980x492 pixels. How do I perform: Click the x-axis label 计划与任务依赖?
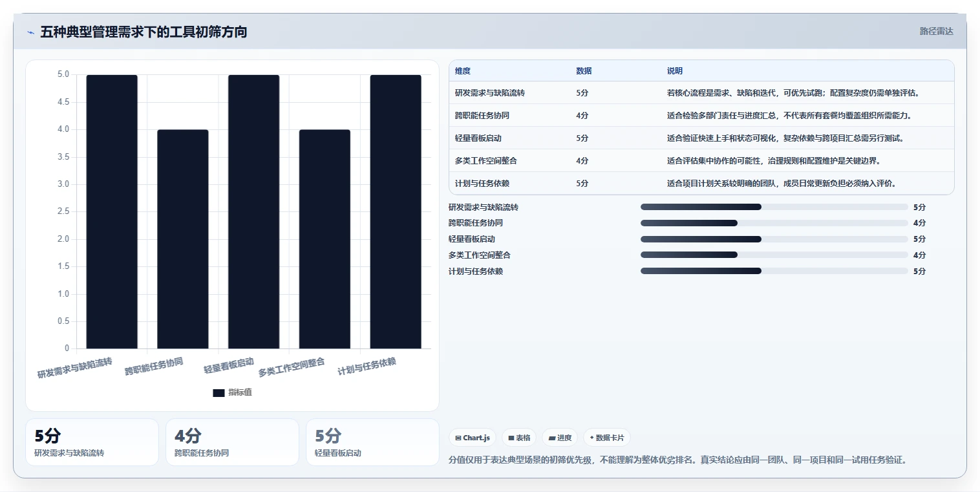point(367,367)
